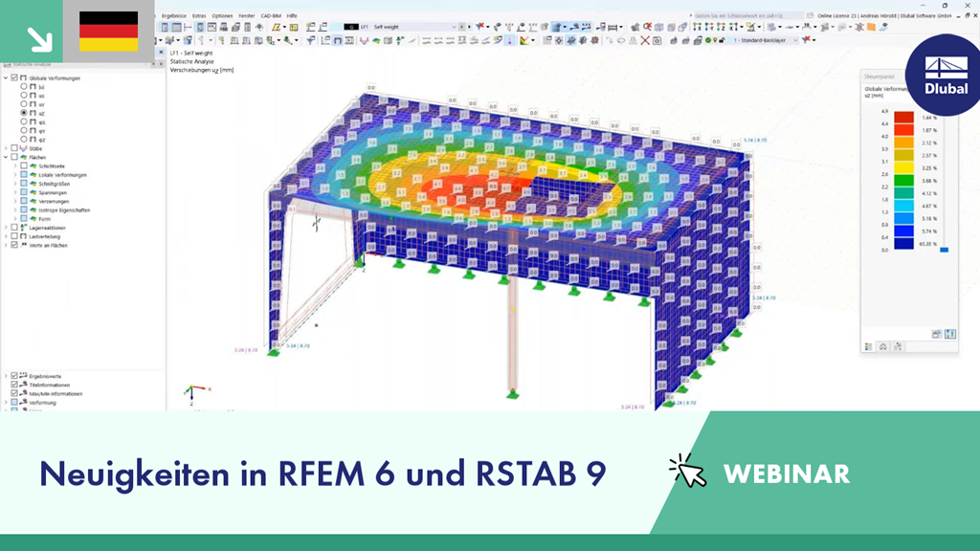980x551 pixels.
Task: Switch to view in Y direction icon
Action: click(x=707, y=27)
